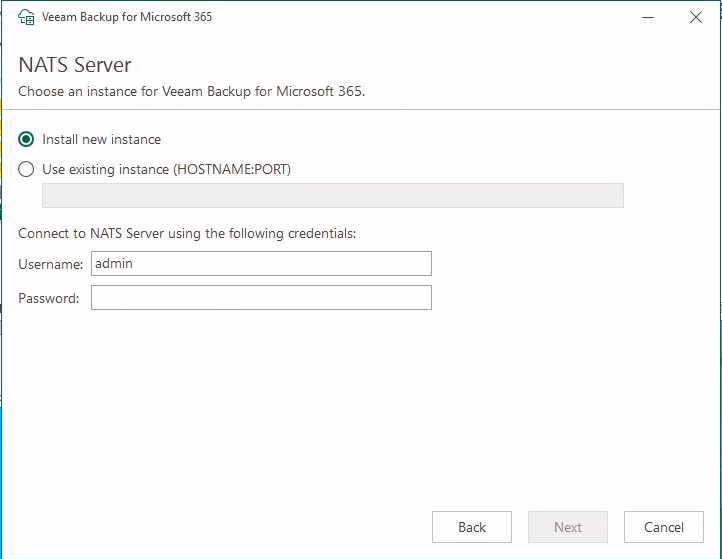Viewport: 722px width, 559px height.
Task: Click the "Connect to NATS Server" credentials text
Action: tap(187, 233)
